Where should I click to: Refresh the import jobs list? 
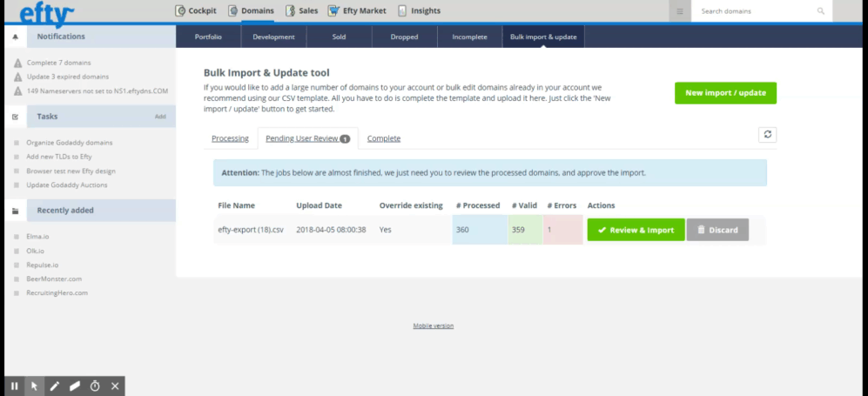click(x=767, y=134)
